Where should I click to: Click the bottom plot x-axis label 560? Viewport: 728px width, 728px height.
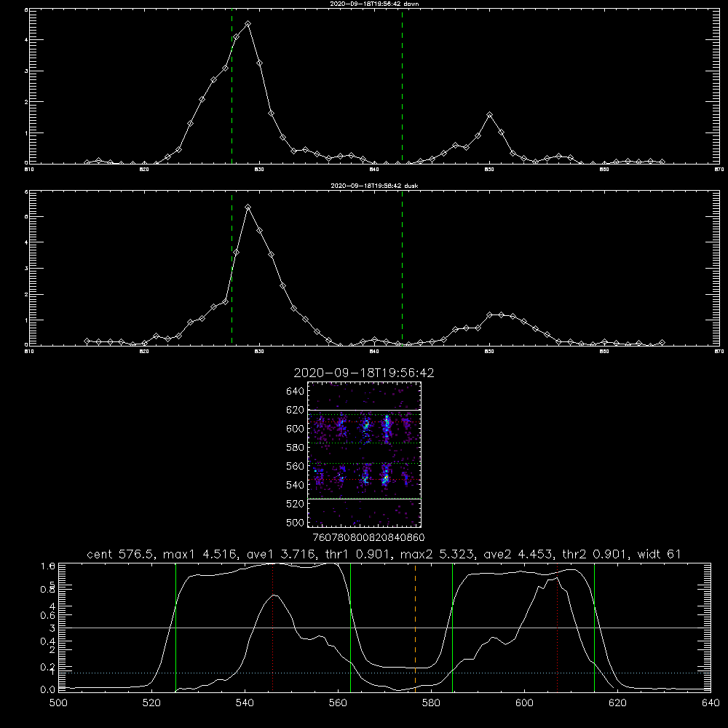[338, 703]
